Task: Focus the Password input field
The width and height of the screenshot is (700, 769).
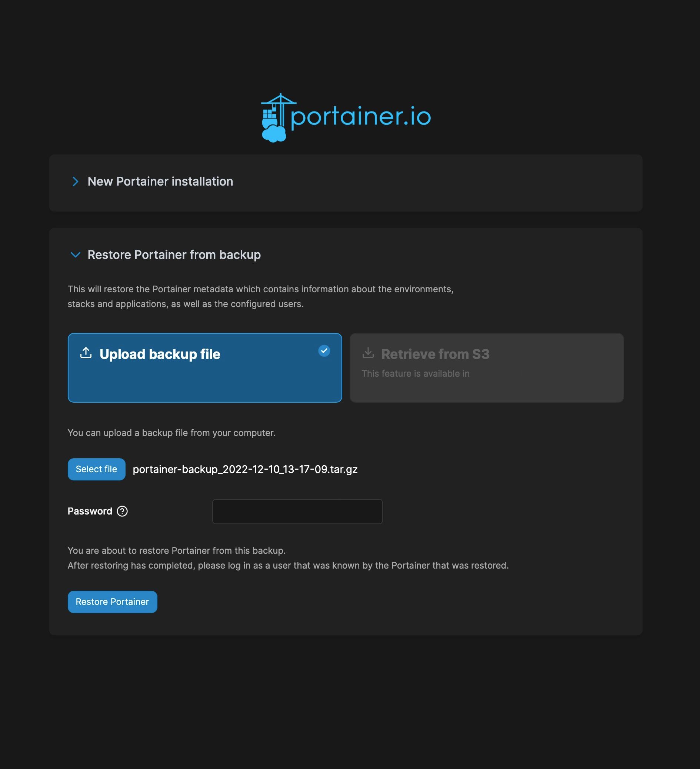Action: [x=297, y=512]
